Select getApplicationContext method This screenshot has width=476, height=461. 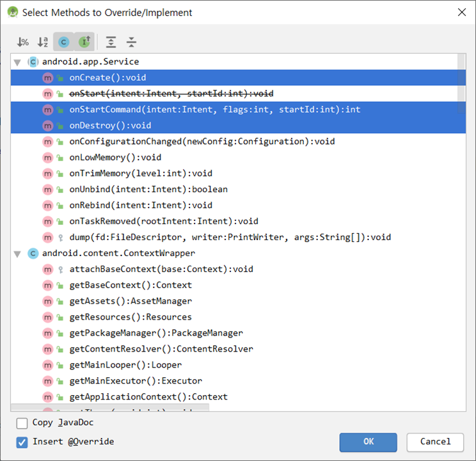coord(238,397)
